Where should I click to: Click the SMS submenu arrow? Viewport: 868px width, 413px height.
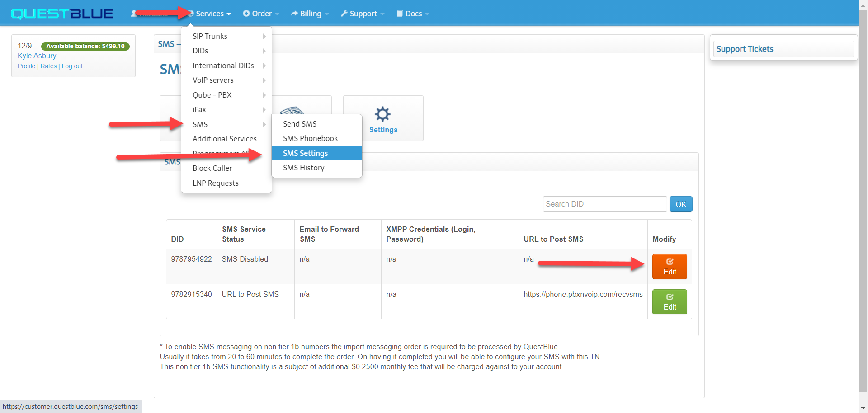tap(264, 124)
